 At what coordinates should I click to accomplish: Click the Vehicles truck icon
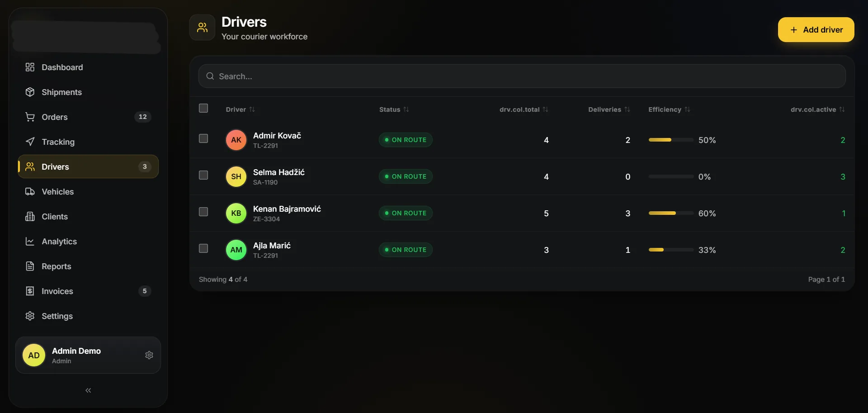point(30,192)
